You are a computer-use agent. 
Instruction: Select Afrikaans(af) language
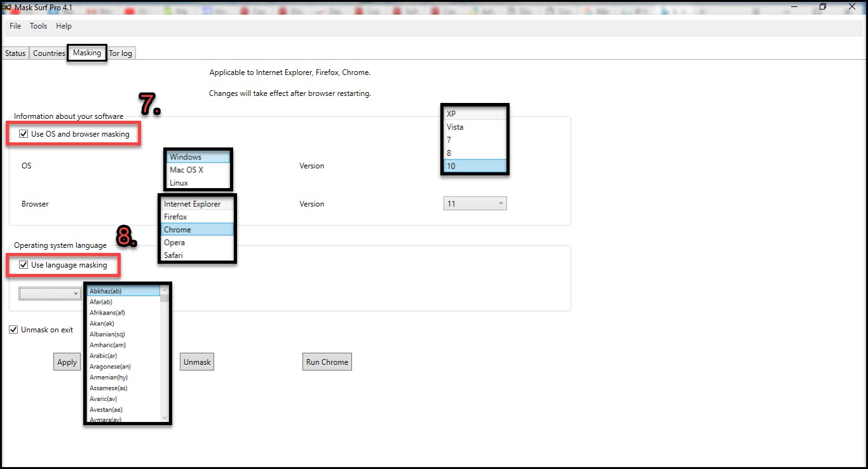[123, 313]
